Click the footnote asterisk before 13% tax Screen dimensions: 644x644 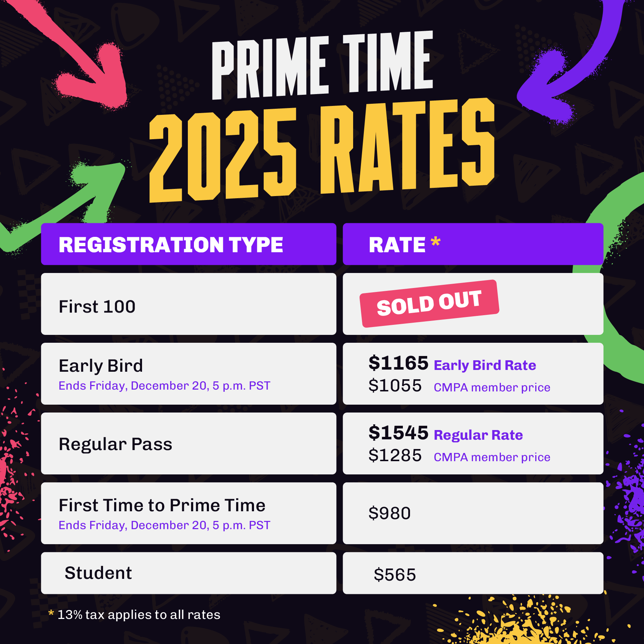[x=51, y=613]
